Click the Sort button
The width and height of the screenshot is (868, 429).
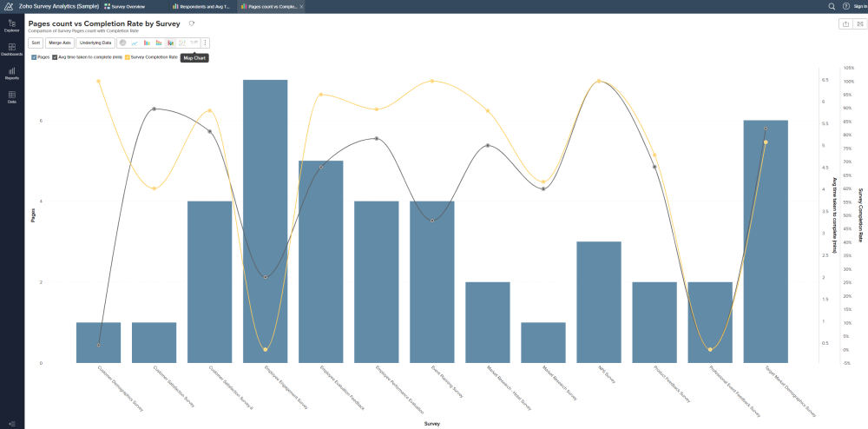point(36,43)
